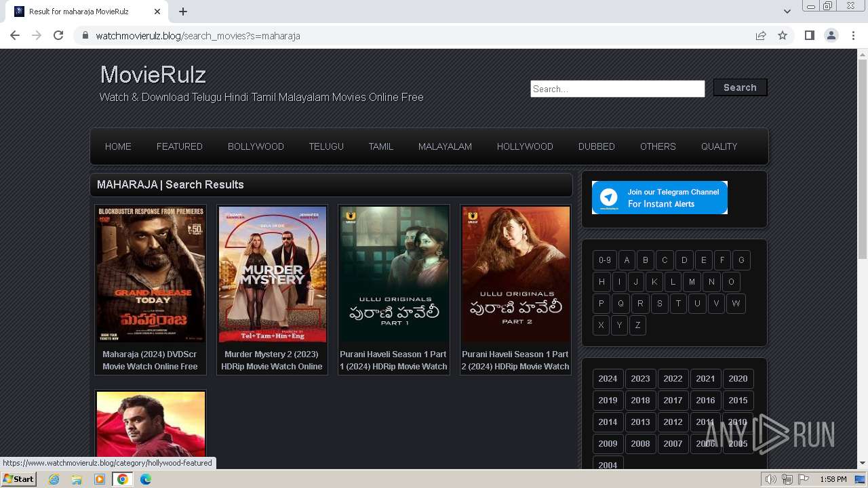Viewport: 868px width, 488px height.
Task: Browse movies starting with letter Z
Action: click(x=637, y=325)
